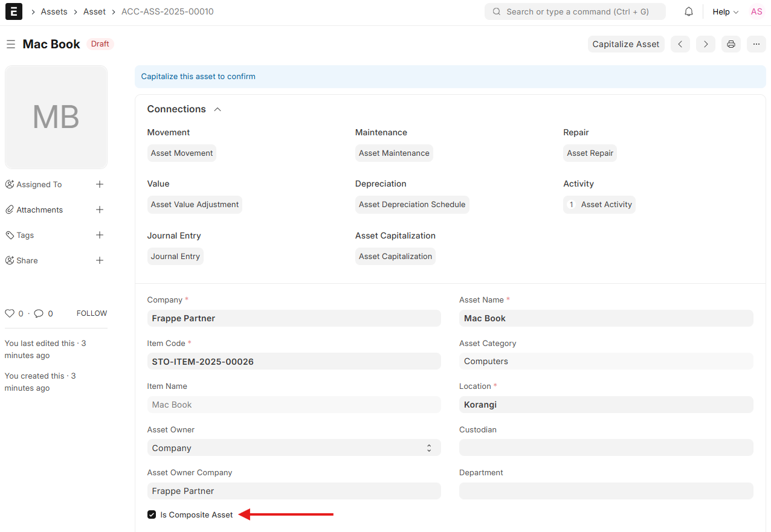This screenshot has width=771, height=532.
Task: Uncheck Is Composite Asset checkbox
Action: tap(152, 514)
